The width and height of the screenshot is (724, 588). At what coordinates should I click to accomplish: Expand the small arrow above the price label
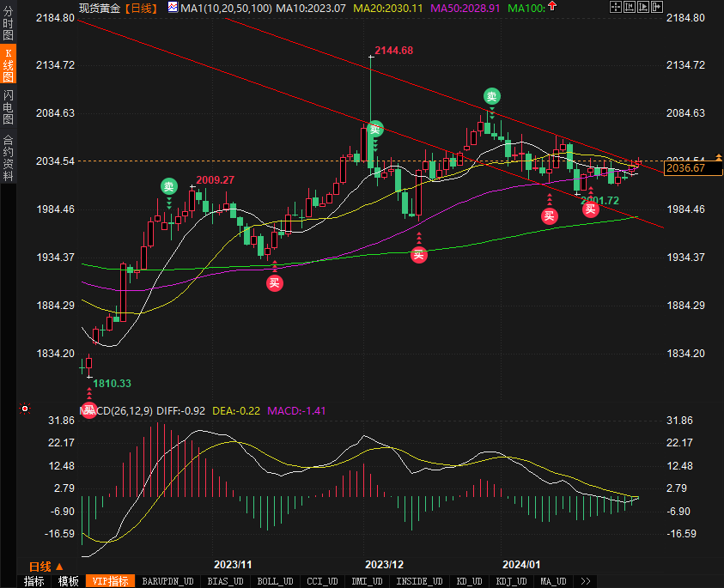click(719, 157)
